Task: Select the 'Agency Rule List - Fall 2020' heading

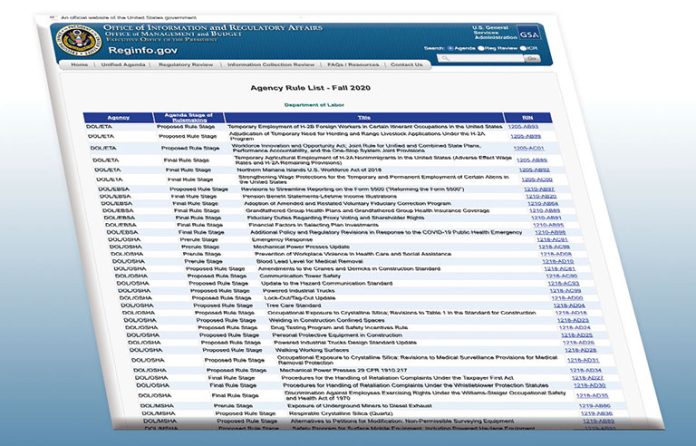Action: click(310, 87)
